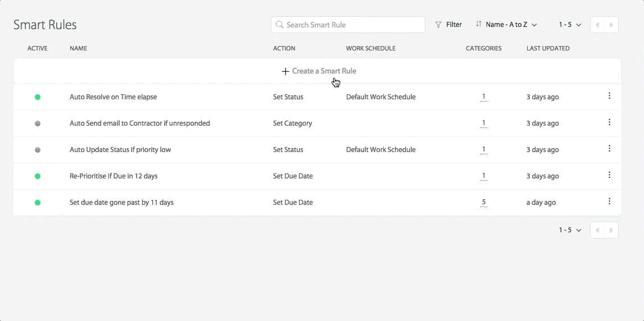Click the ACTION column header

point(284,48)
